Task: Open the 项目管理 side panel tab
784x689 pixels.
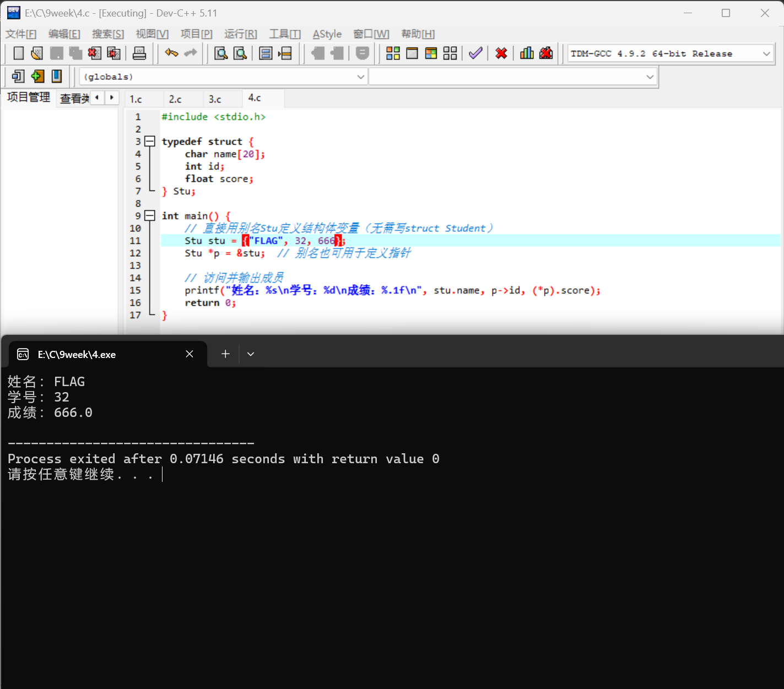Action: [x=29, y=97]
